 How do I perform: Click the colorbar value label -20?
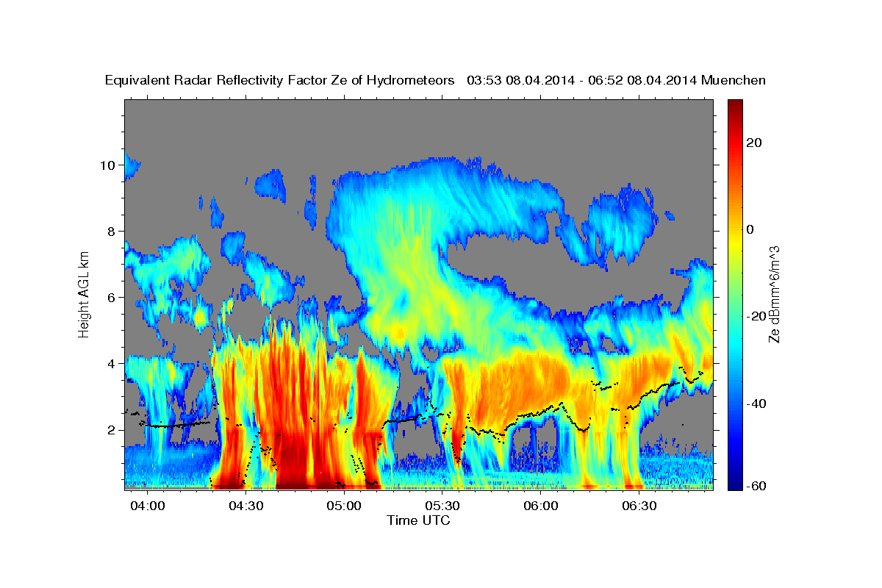click(756, 317)
